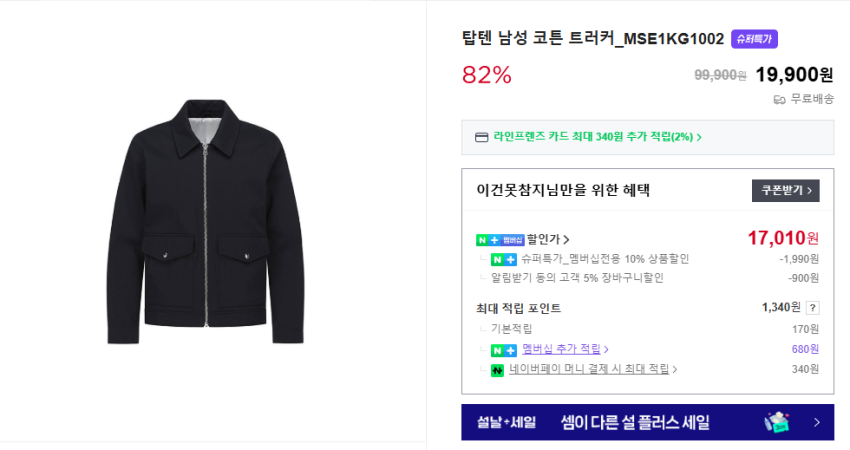Expand the card offer chevron arrow
850x450 pixels.
click(x=699, y=137)
